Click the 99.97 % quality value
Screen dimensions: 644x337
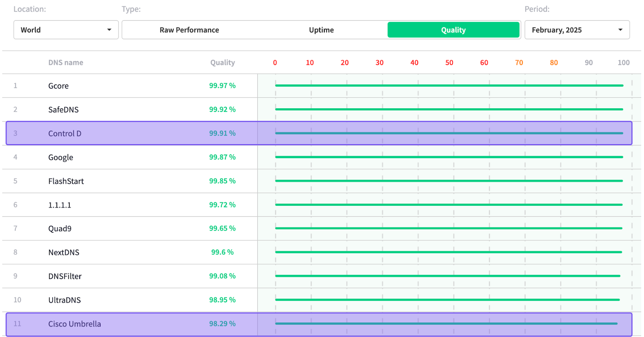[x=222, y=85]
